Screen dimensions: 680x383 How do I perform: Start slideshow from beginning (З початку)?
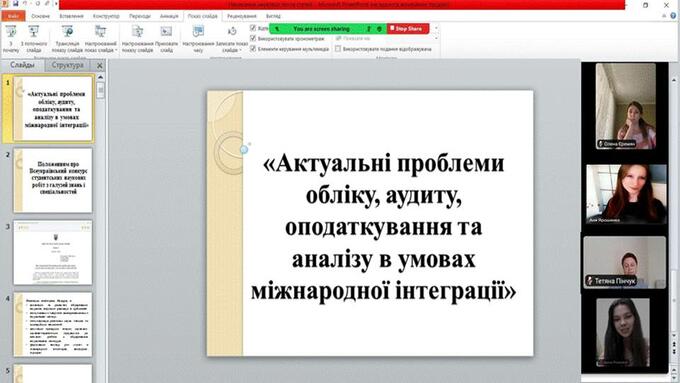(x=11, y=39)
